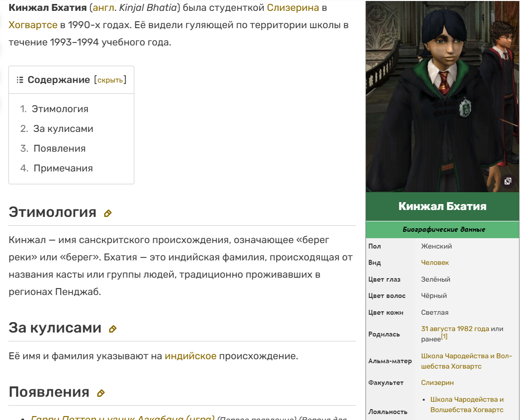This screenshot has height=420, width=523.
Task: Open the Человек link in infobox
Action: tap(435, 262)
